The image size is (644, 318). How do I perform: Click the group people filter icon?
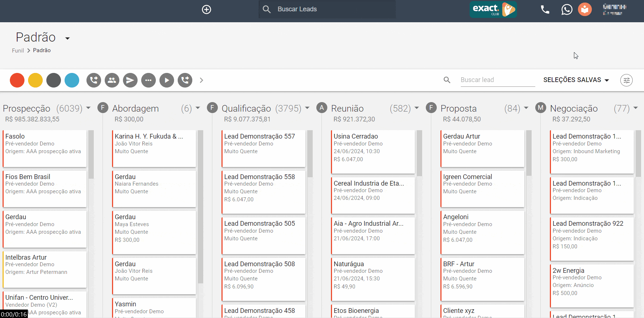(112, 80)
